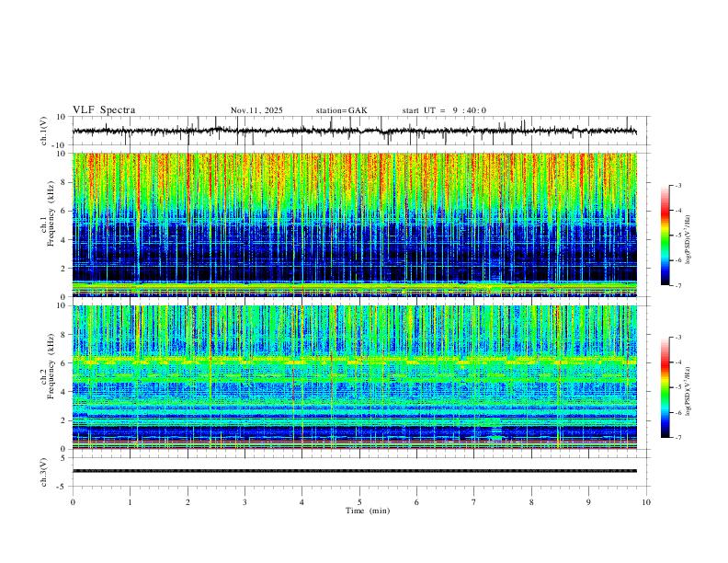Click the time axis tick label '0'
728x563 pixels.
73,502
